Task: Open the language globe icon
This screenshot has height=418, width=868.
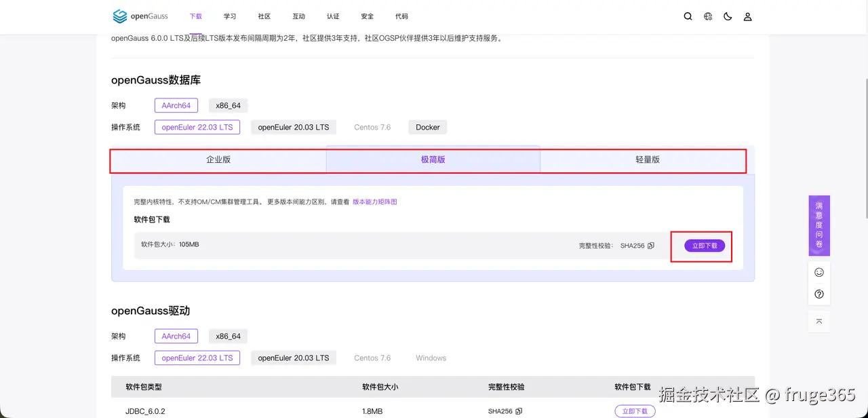Action: pos(708,16)
